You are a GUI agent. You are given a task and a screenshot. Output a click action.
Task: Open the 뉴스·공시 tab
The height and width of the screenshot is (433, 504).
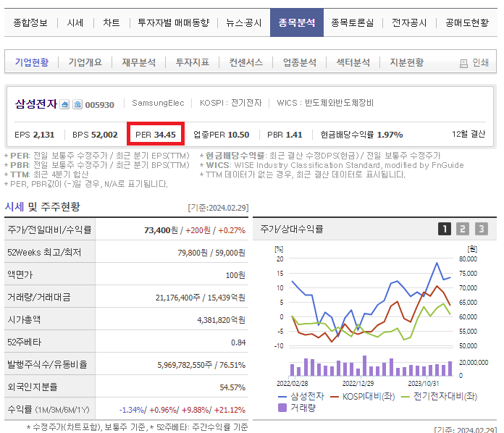point(243,23)
